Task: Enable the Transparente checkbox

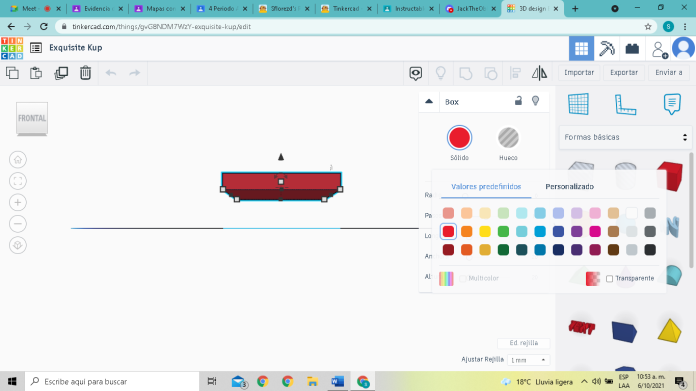Action: 609,279
